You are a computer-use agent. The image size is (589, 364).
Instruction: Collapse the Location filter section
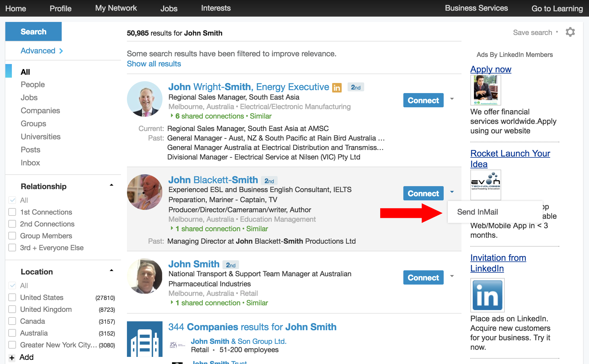tap(112, 270)
